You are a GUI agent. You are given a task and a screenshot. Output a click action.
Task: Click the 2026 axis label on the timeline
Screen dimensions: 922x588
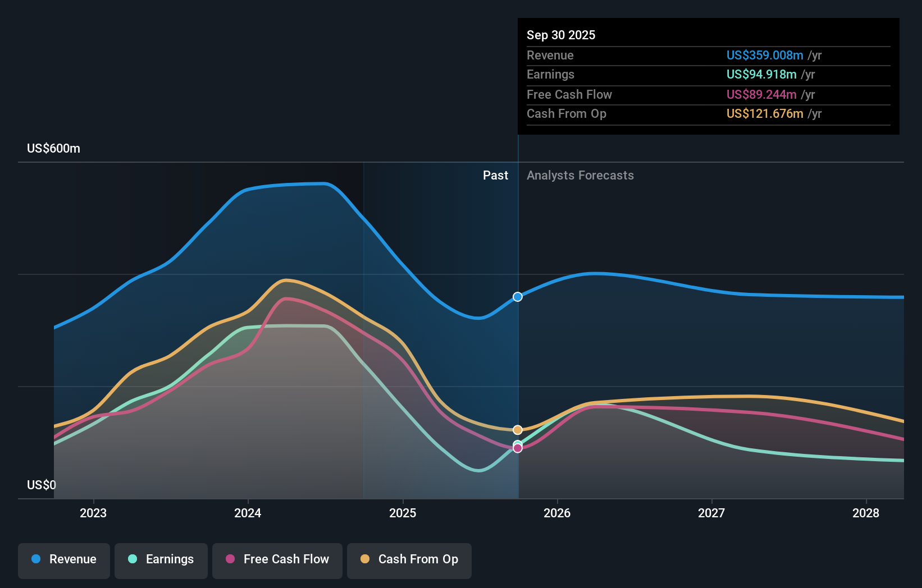(556, 513)
